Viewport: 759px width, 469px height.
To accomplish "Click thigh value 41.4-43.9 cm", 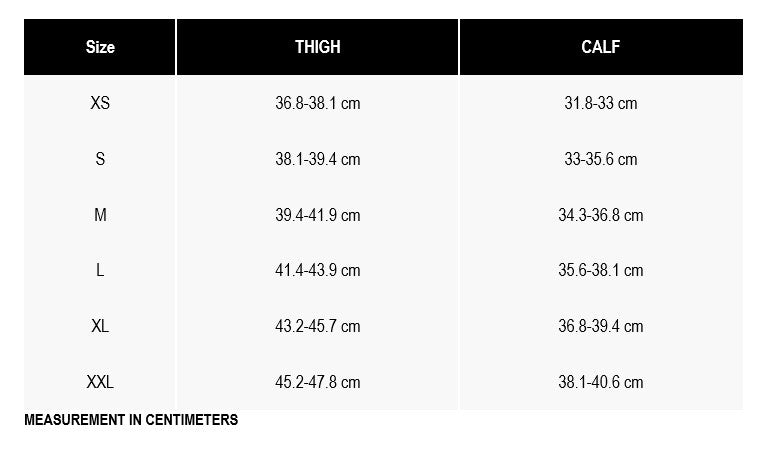I will tap(317, 270).
